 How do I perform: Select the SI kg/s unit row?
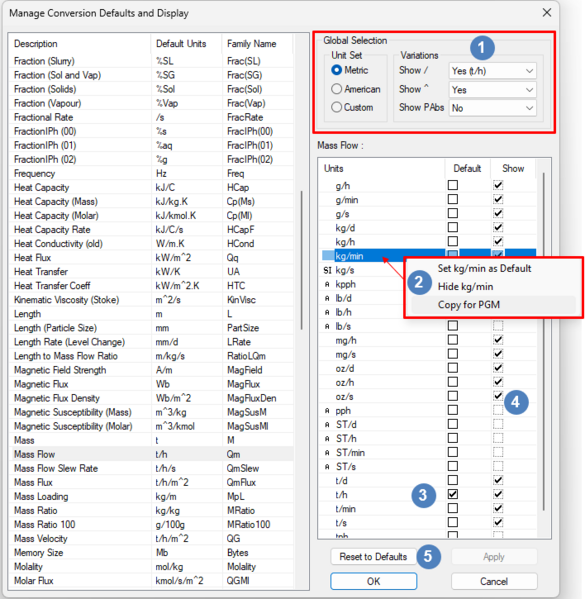(363, 270)
